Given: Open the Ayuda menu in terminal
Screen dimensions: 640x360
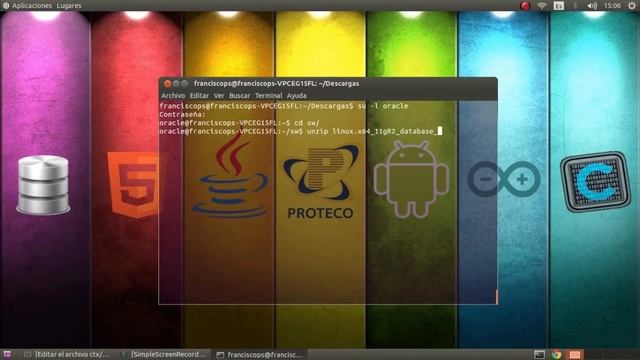Looking at the screenshot, I should pos(297,96).
